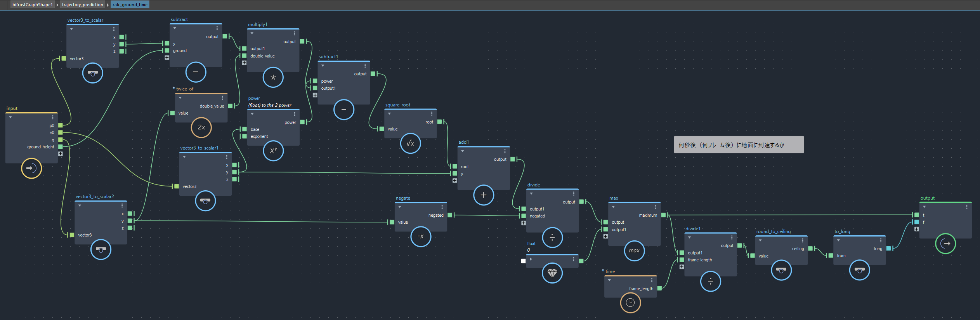
Task: Collapse the subtract node with its triangle
Action: [175, 28]
